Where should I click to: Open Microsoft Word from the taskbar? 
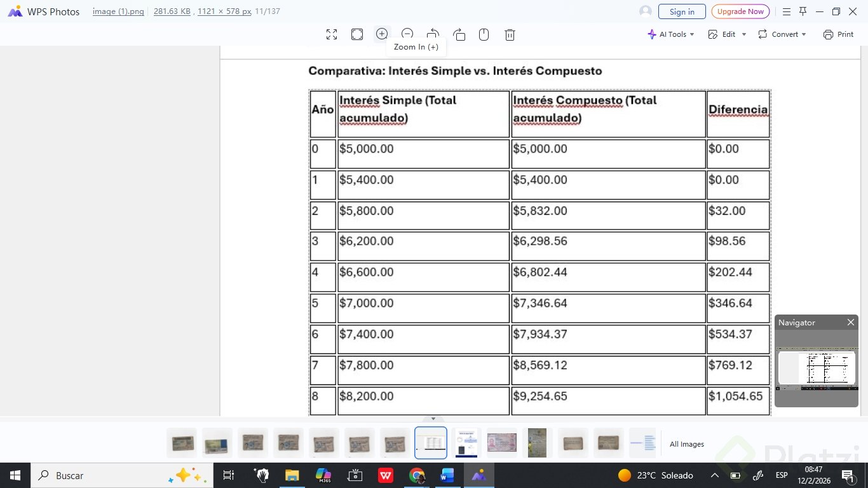click(x=447, y=475)
